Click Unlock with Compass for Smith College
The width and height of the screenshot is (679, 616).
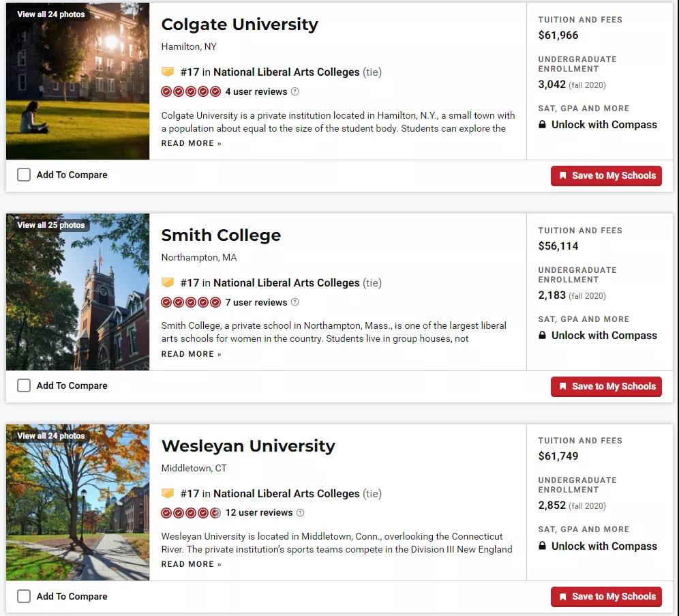tap(603, 336)
